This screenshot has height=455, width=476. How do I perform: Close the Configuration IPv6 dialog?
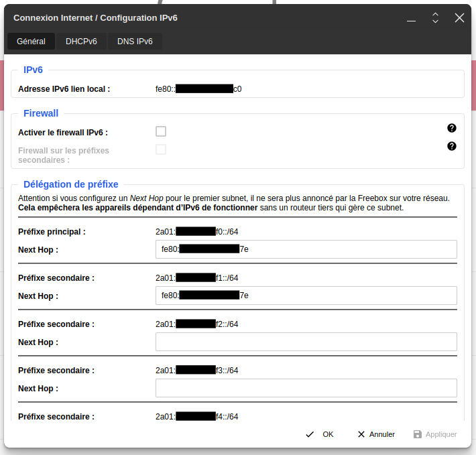pyautogui.click(x=459, y=18)
